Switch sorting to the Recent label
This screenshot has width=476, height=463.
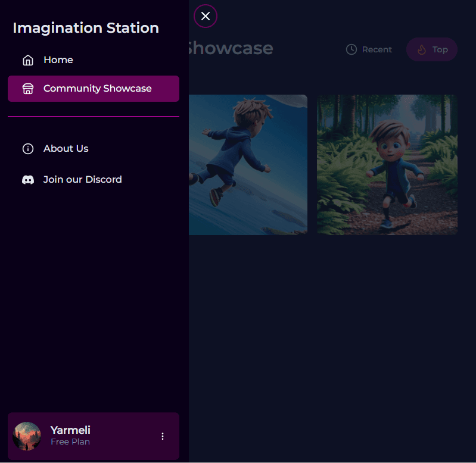point(377,49)
